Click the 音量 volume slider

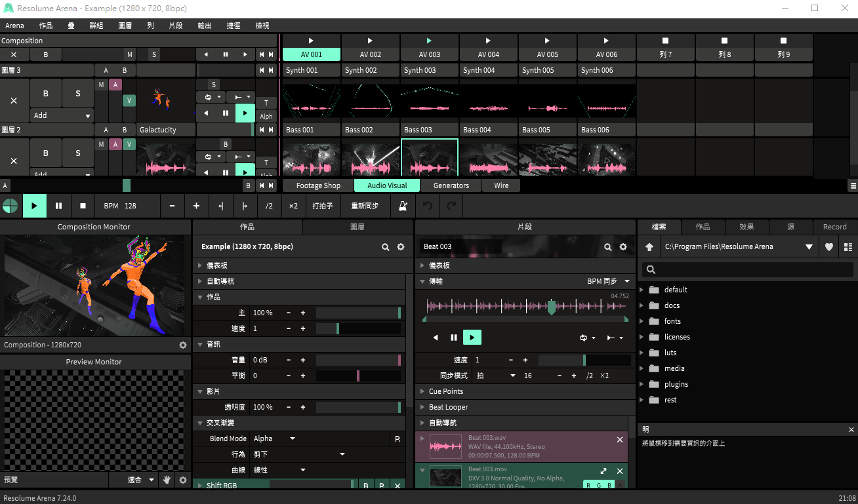[358, 360]
